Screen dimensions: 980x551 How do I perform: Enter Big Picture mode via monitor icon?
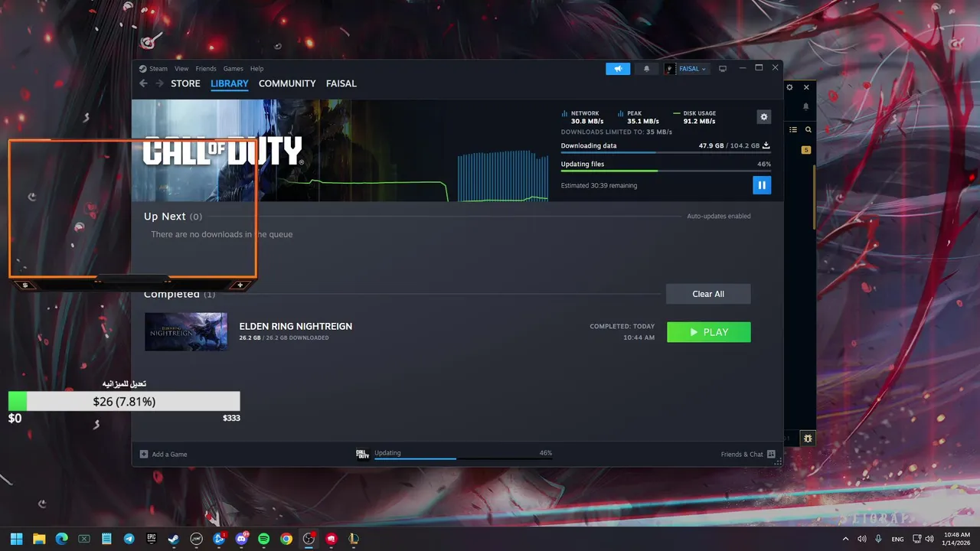pos(722,69)
